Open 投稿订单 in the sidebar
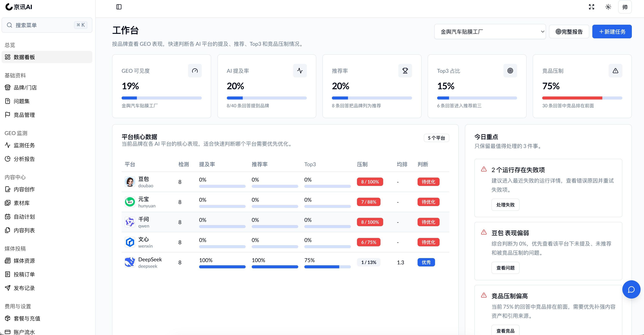 point(47,274)
